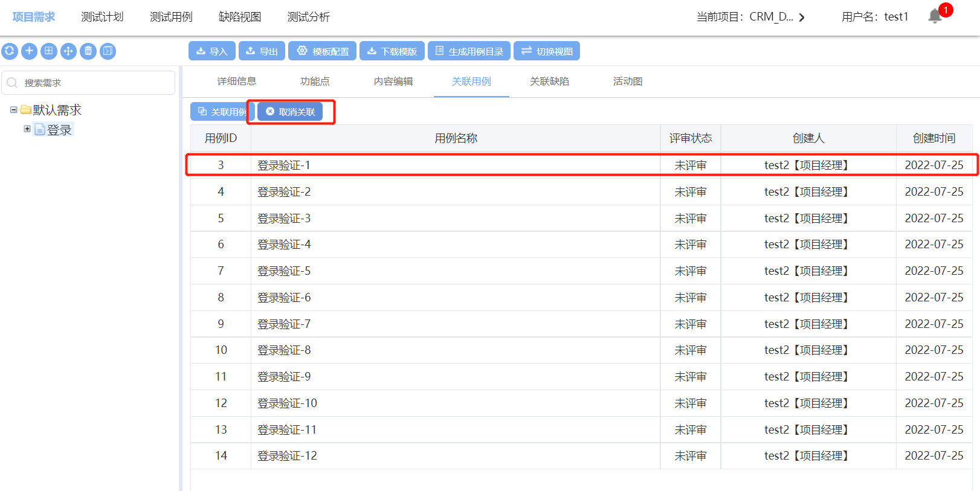980x491 pixels.
Task: Click the 模板配置 gear button
Action: tap(322, 51)
